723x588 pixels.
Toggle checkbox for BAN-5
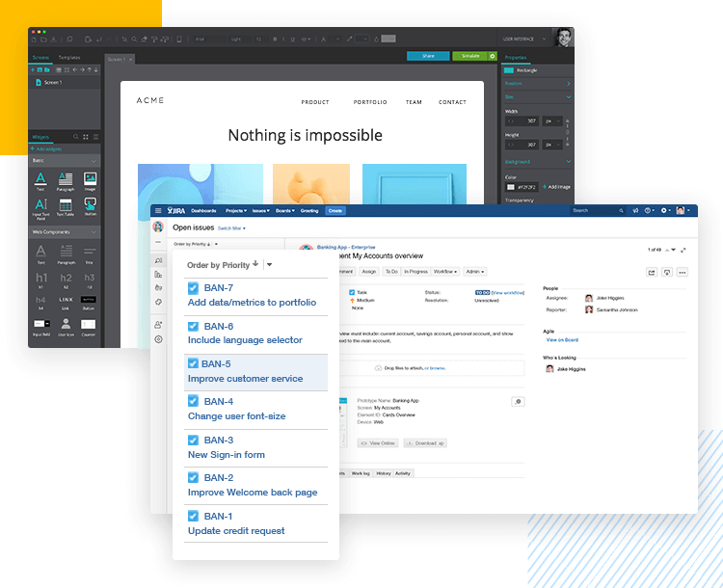click(x=193, y=363)
